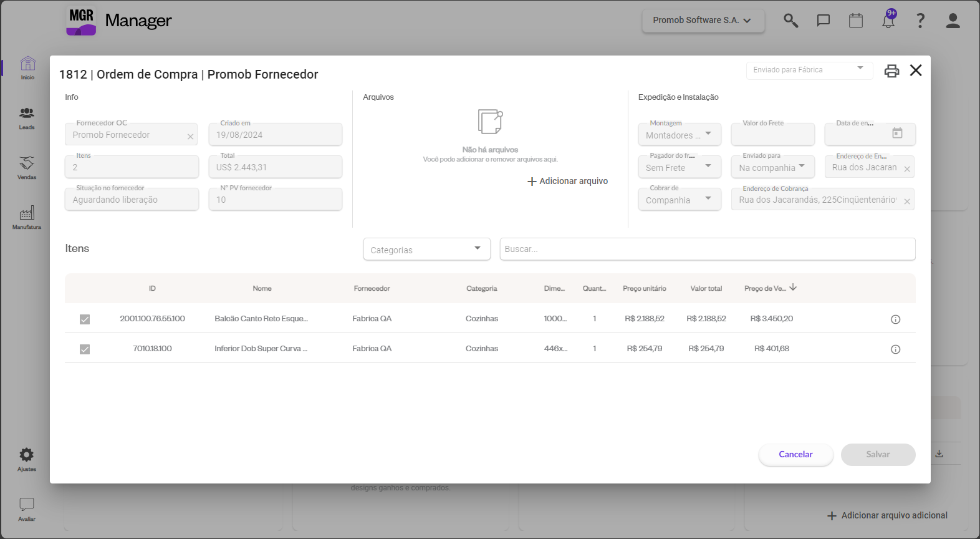Click the Nome column header
This screenshot has width=980, height=539.
point(262,288)
